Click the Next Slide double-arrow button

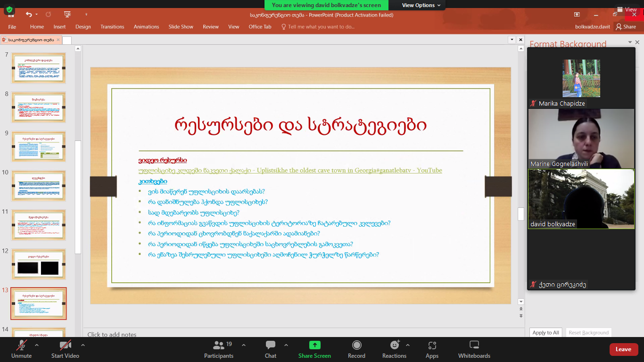[x=520, y=316]
